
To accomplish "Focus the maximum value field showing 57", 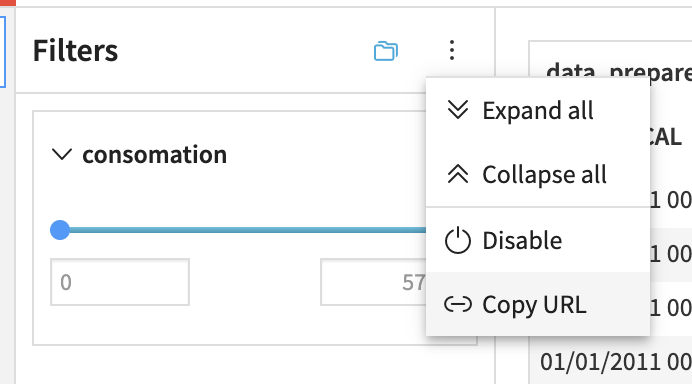I will pos(373,282).
